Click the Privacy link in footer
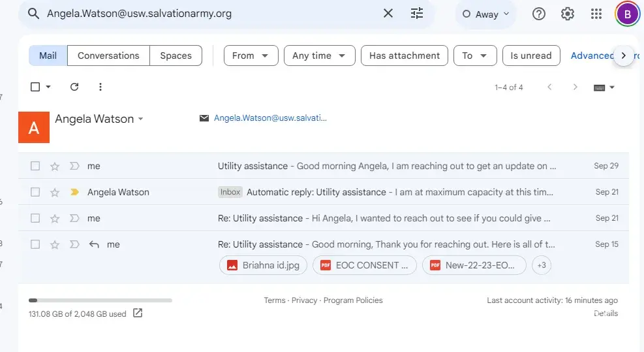The width and height of the screenshot is (644, 352). tap(304, 300)
